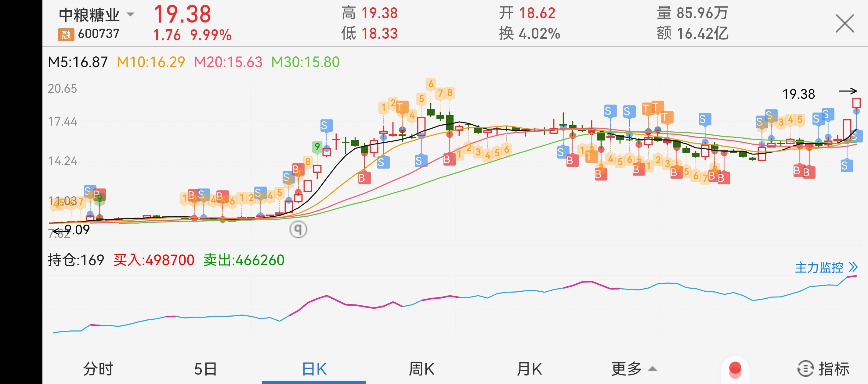Tap the black right arrow near 19.38
The image size is (868, 384).
[848, 91]
